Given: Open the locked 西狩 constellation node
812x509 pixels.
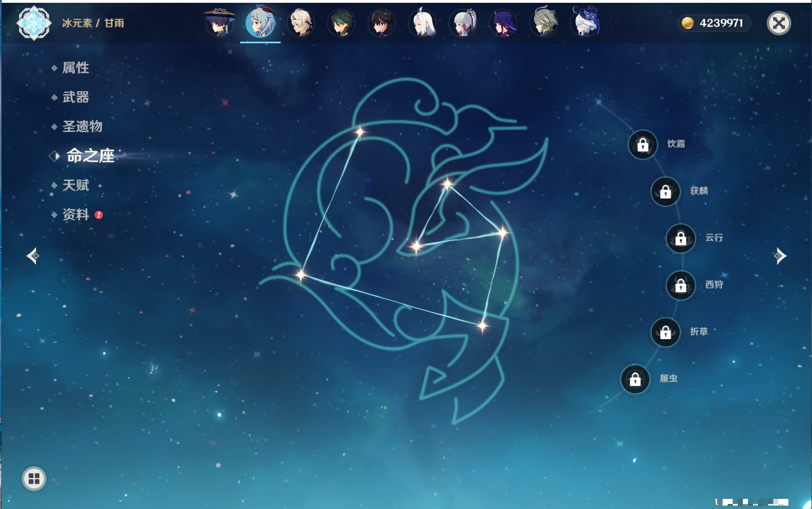Looking at the screenshot, I should [681, 286].
